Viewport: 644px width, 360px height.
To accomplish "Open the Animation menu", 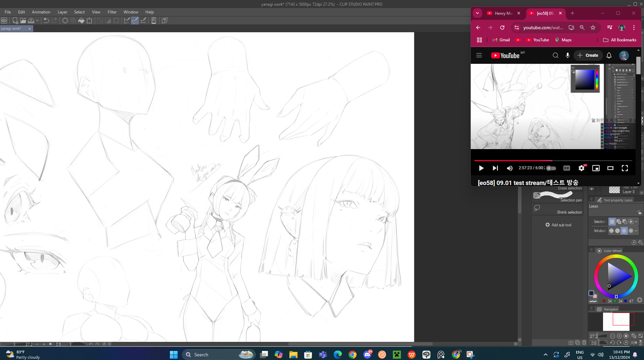I will [x=41, y=12].
